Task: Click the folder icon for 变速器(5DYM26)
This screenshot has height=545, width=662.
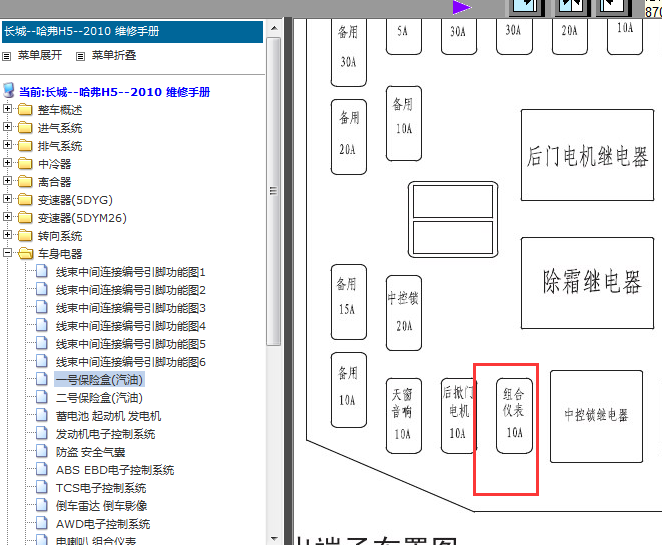Action: (x=25, y=217)
